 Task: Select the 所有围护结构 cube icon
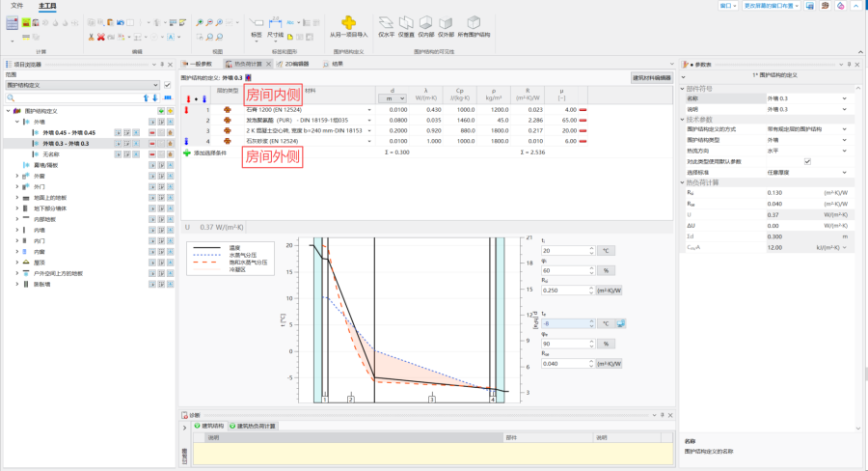click(x=473, y=21)
